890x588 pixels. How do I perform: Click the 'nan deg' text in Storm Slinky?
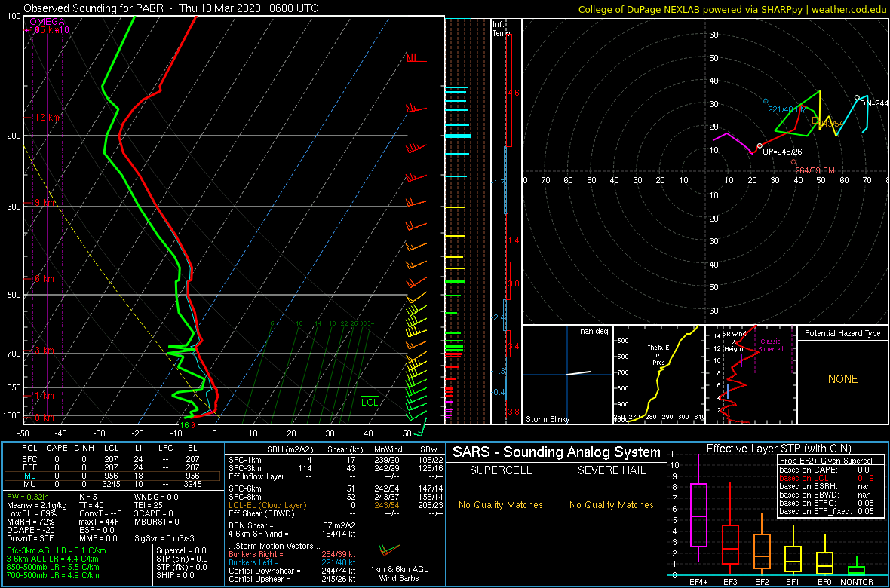coord(594,332)
